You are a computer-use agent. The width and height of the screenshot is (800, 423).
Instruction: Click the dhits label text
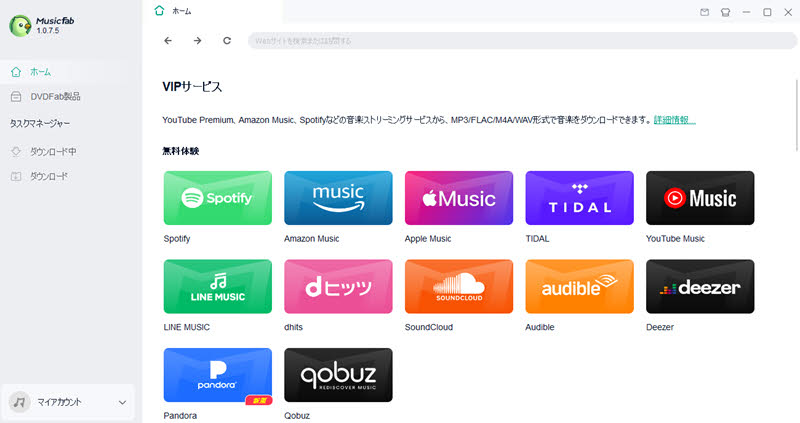tap(293, 327)
